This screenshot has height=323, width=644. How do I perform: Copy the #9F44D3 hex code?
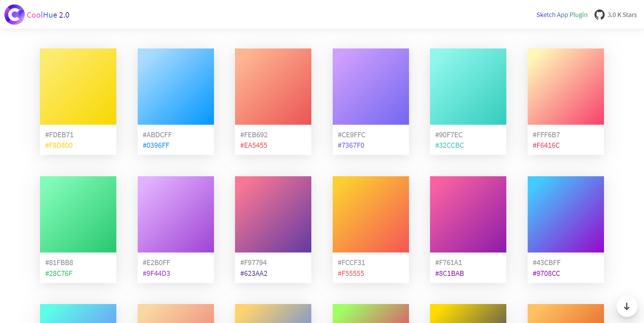pyautogui.click(x=157, y=274)
